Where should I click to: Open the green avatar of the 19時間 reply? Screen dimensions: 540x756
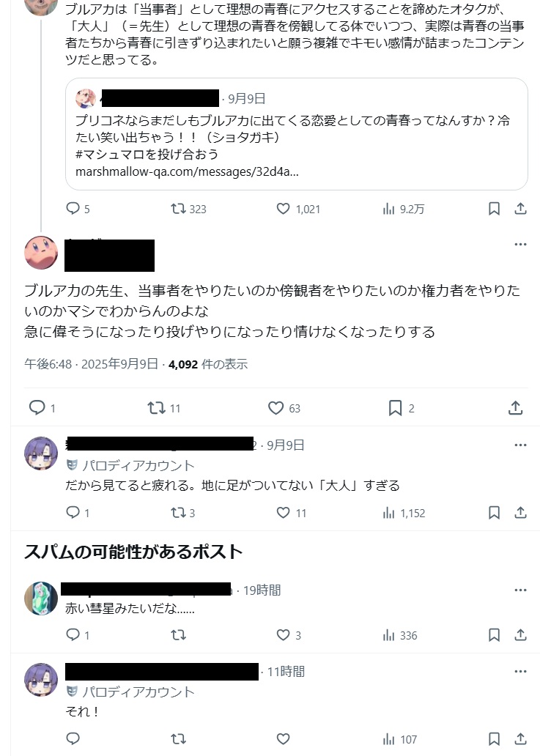41,598
